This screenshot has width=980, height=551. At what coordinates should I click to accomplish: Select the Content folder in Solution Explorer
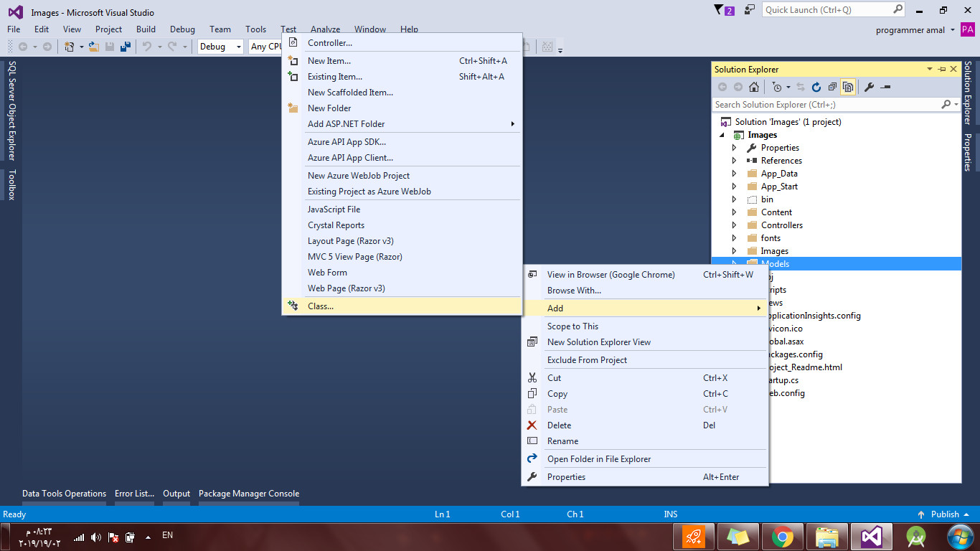pos(776,212)
